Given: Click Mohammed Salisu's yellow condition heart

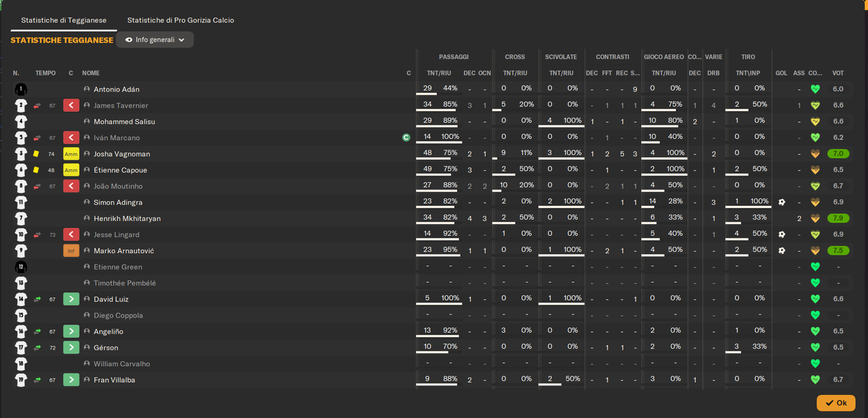Looking at the screenshot, I should point(815,121).
